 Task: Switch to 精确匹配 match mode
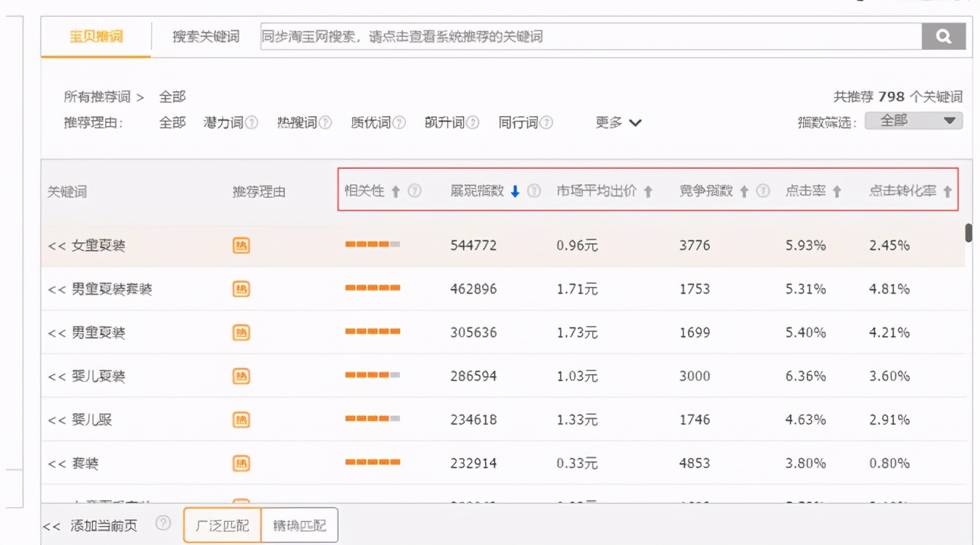[x=299, y=525]
